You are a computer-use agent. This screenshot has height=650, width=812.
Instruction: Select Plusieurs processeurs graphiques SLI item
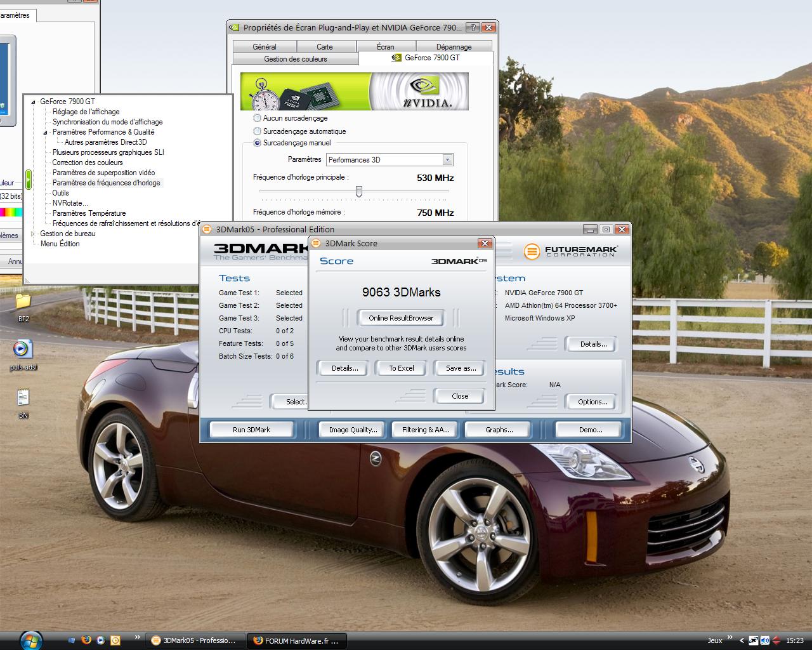coord(108,152)
